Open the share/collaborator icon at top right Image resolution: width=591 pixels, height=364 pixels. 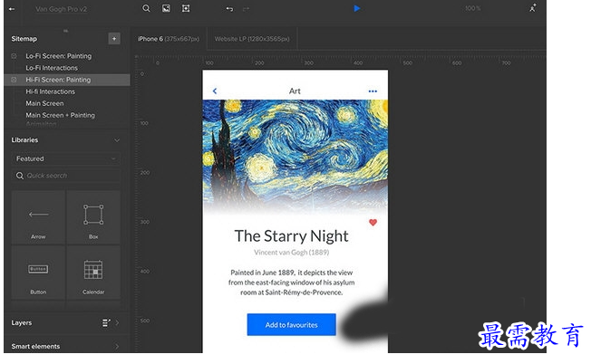coord(533,8)
